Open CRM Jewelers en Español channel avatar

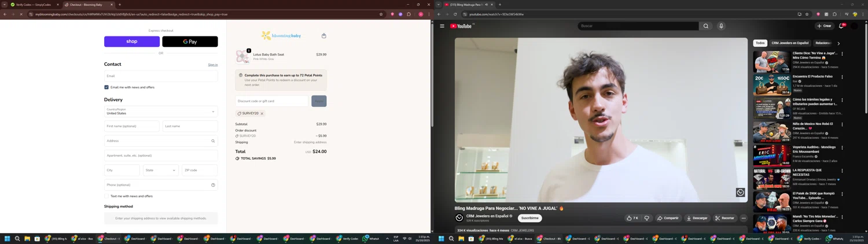tap(459, 218)
